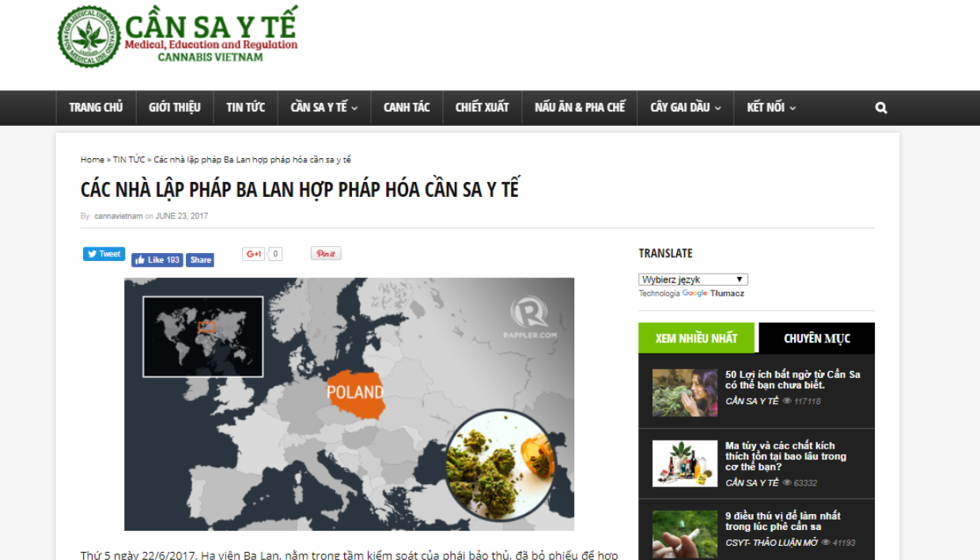
Task: Go to TRANG CHỦ in navigation
Action: tap(96, 108)
